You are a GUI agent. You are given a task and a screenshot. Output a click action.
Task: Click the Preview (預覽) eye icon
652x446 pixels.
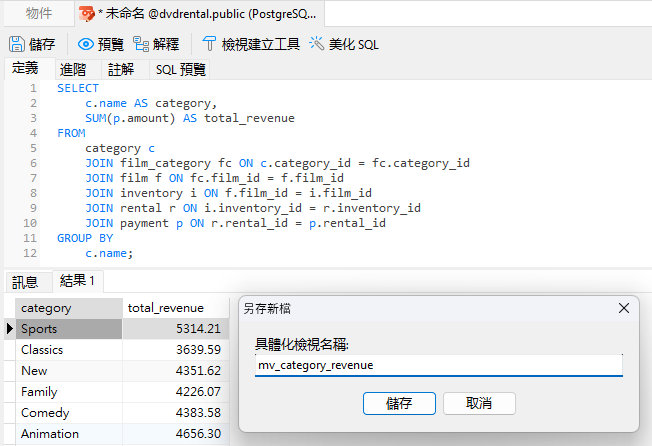point(86,44)
